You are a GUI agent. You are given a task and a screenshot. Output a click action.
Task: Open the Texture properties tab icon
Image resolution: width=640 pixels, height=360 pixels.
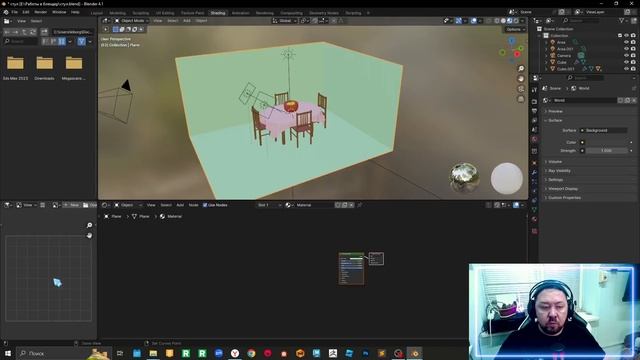coord(534,231)
